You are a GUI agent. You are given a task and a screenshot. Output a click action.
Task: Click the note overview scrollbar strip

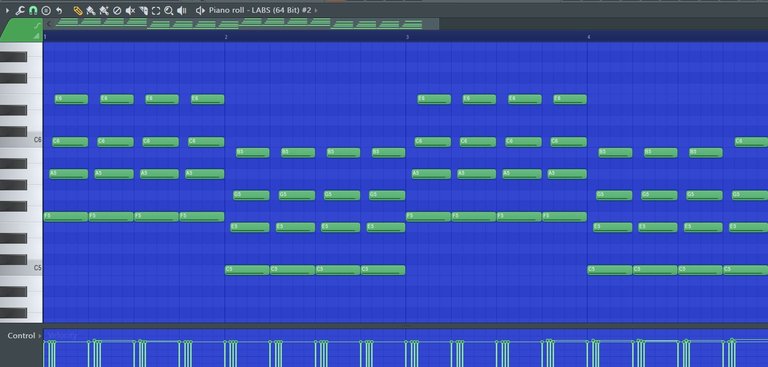pyautogui.click(x=241, y=24)
